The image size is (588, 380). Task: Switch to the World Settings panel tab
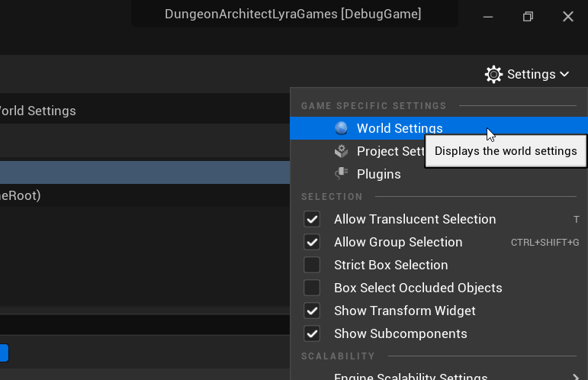point(38,111)
